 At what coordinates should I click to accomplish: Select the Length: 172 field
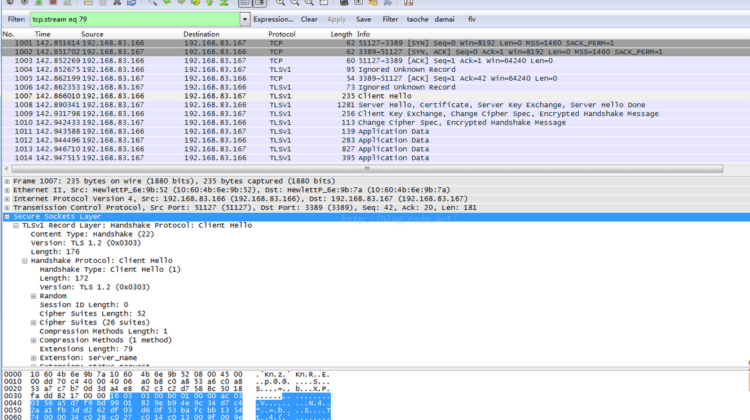[x=64, y=278]
